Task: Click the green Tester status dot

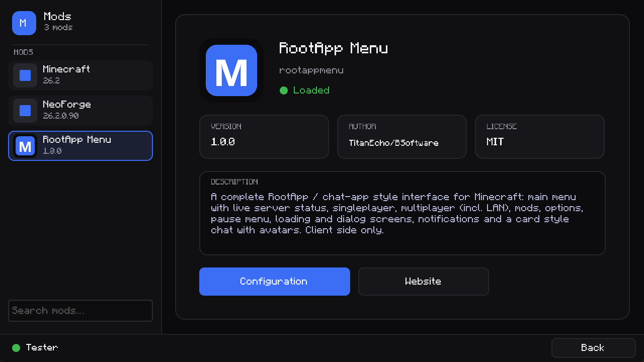Action: tap(16, 347)
